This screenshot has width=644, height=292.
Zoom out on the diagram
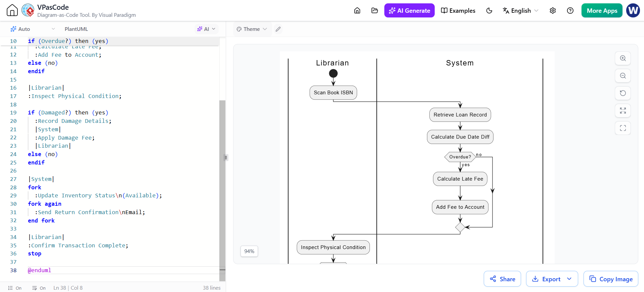click(623, 76)
